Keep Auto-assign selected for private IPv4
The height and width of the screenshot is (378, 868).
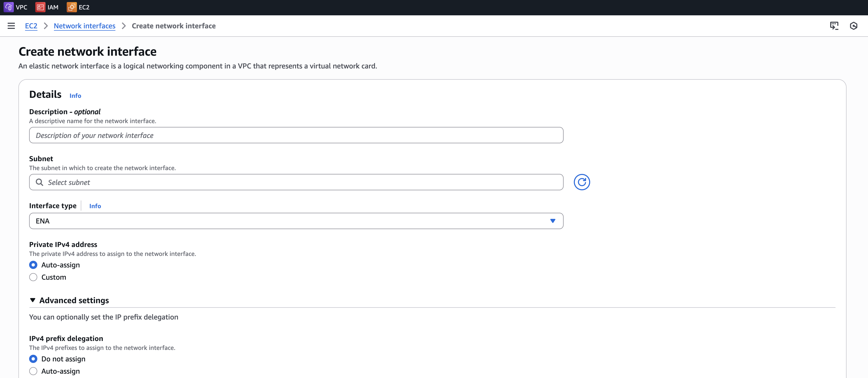pos(33,265)
